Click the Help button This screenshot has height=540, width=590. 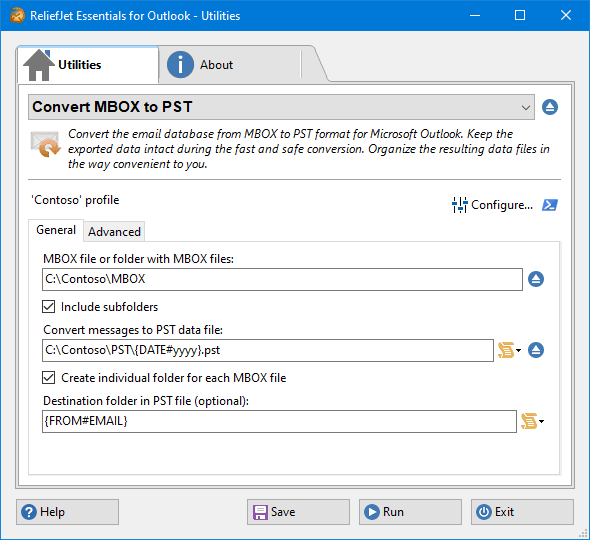click(67, 512)
